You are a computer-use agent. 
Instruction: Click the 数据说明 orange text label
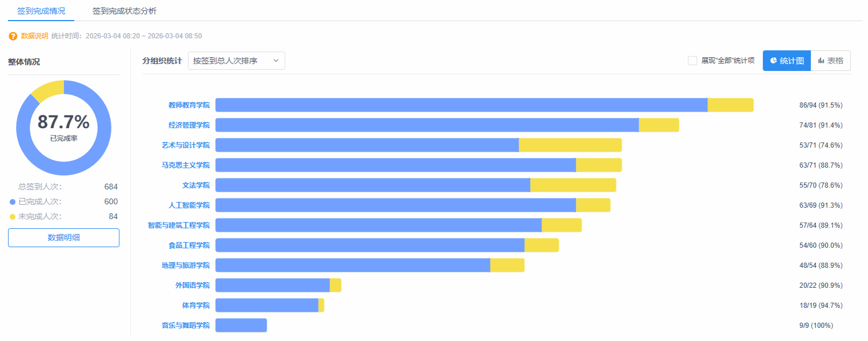[34, 36]
